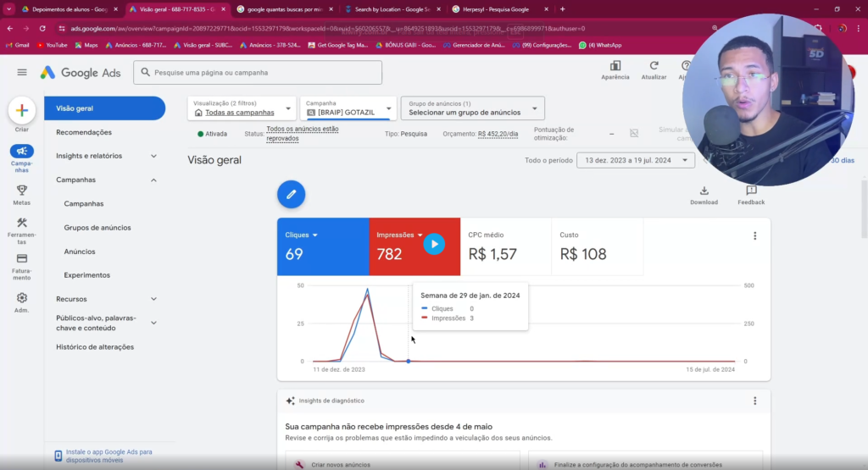Open Faturamento billing icon
The width and height of the screenshot is (868, 470).
(22, 259)
